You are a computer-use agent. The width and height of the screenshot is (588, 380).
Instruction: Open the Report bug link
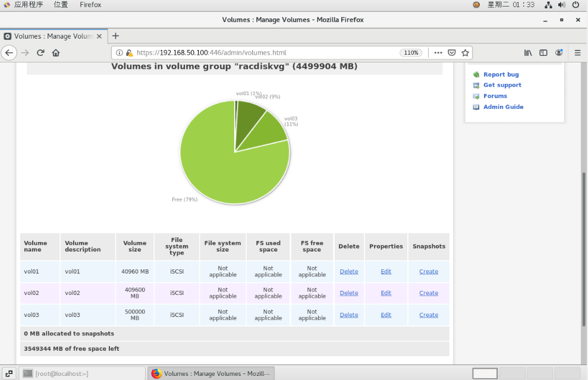tap(501, 75)
